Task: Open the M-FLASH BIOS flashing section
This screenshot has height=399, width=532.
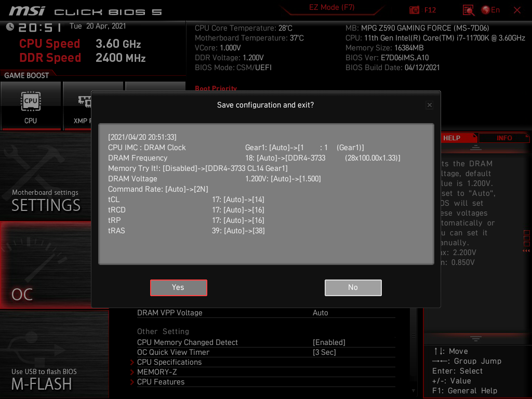Action: click(x=54, y=354)
